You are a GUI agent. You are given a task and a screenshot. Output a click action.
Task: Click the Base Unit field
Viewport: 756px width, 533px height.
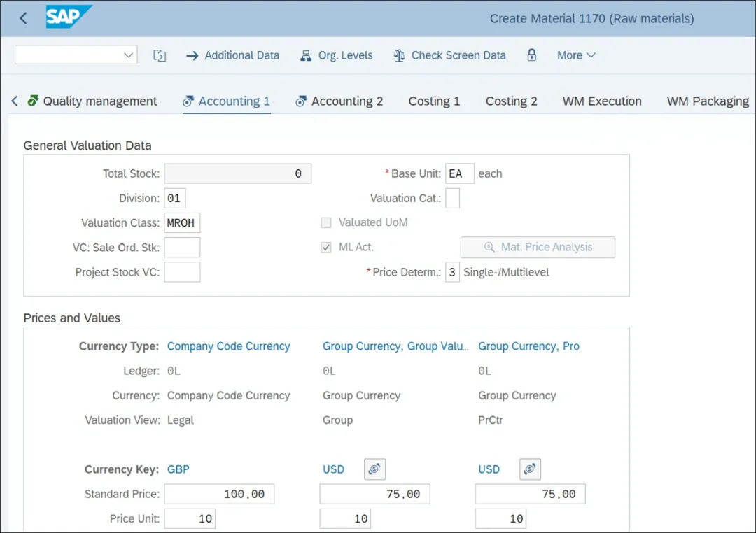point(459,173)
